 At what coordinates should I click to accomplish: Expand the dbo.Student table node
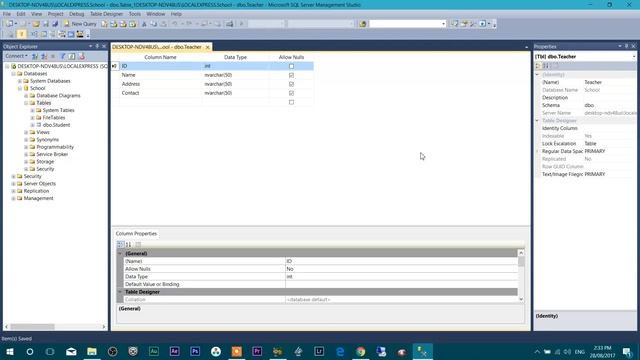32,125
